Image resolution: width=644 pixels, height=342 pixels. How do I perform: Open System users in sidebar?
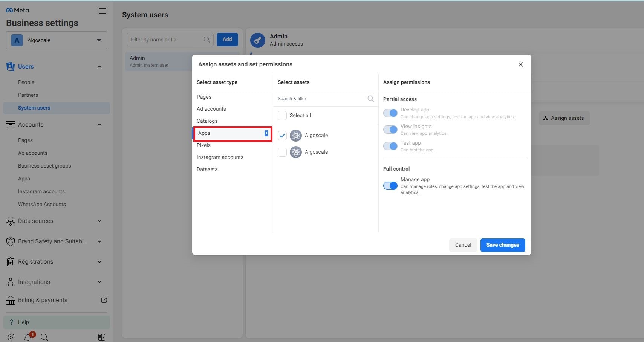pos(57,108)
